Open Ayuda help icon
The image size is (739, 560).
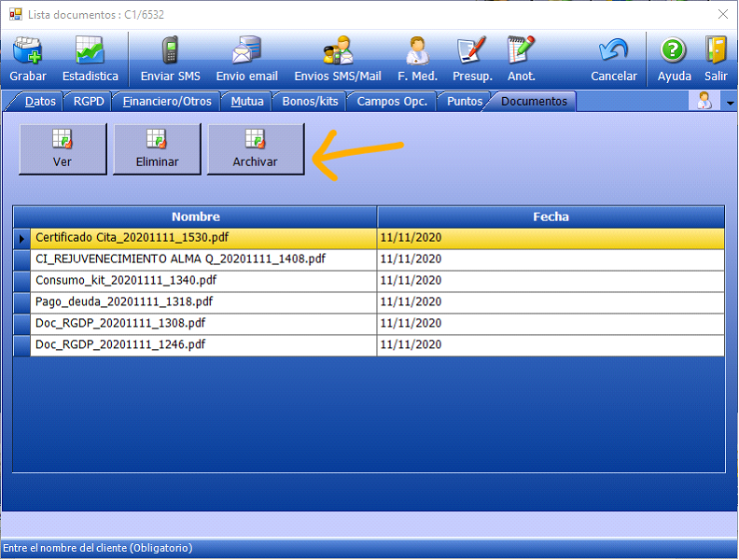click(x=674, y=51)
